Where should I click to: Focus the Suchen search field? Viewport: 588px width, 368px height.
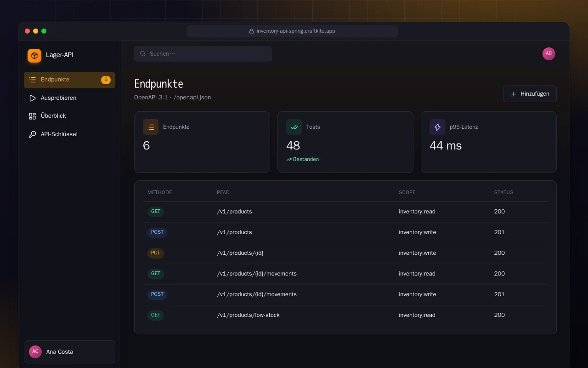tap(203, 54)
